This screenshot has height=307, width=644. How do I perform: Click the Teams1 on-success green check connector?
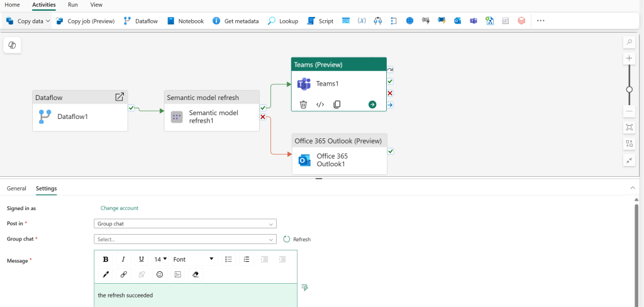pos(390,81)
